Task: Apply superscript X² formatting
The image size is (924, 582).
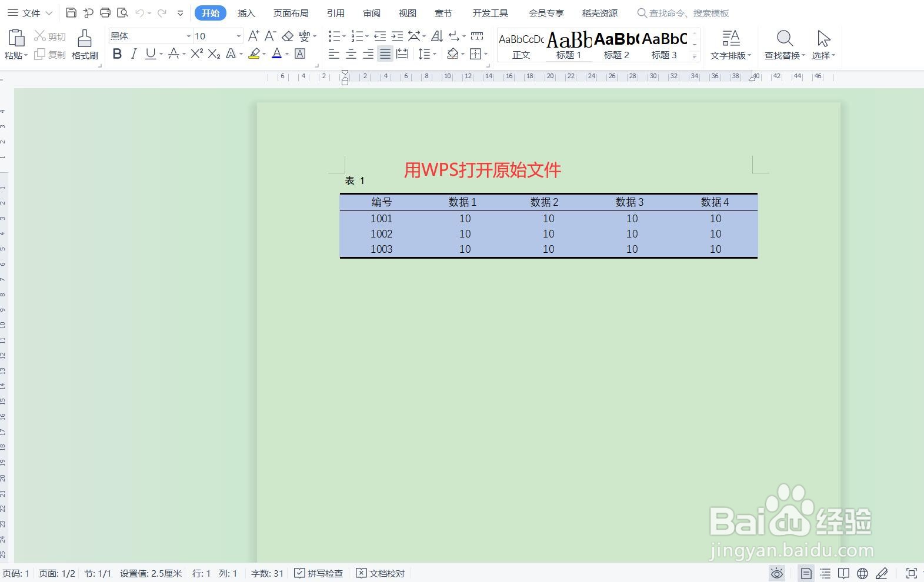Action: 197,54
